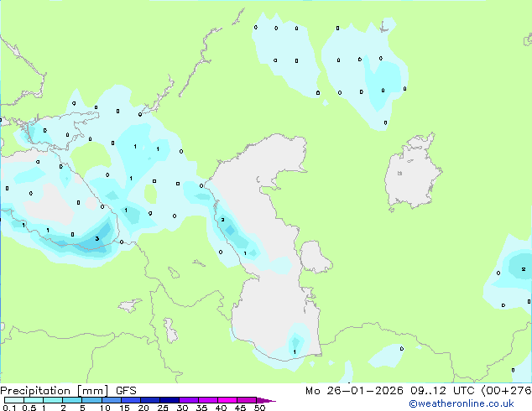Image resolution: width=532 pixels, height=411 pixels.
Task: Select the 15–20 mm legend color box
Action: 131,400
